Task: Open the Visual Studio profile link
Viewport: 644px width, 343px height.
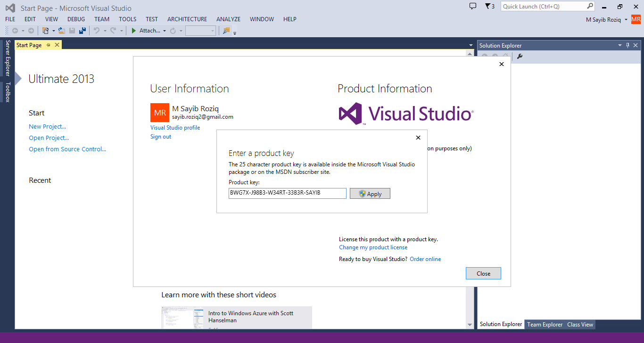Action: (175, 128)
